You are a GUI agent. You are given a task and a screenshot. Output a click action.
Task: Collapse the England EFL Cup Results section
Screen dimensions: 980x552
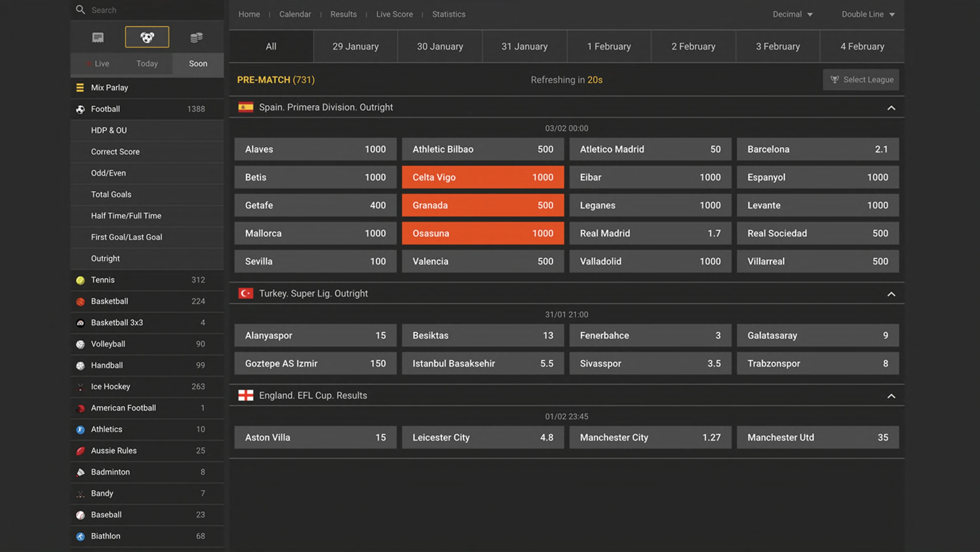pyautogui.click(x=891, y=396)
